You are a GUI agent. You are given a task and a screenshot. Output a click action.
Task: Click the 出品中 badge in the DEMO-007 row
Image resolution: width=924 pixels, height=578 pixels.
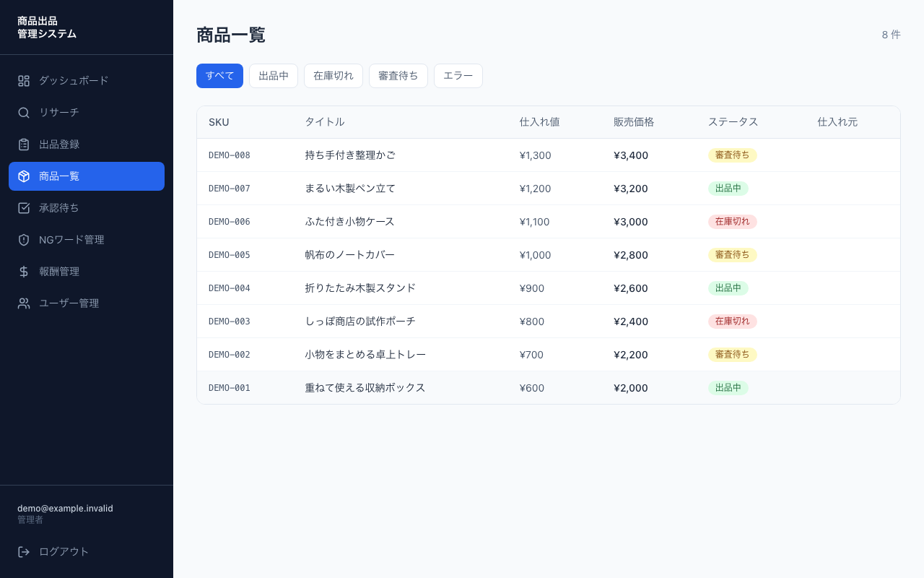coord(728,189)
